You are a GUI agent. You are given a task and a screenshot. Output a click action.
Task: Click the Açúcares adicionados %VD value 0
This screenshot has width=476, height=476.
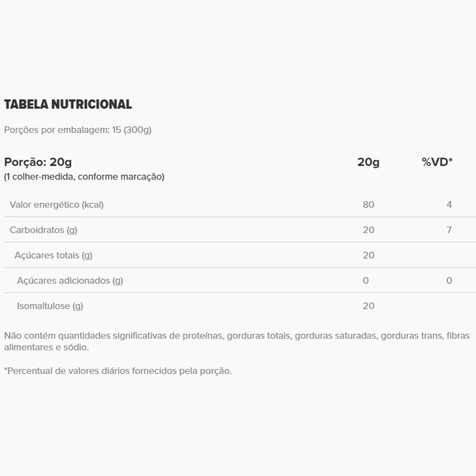coord(449,281)
